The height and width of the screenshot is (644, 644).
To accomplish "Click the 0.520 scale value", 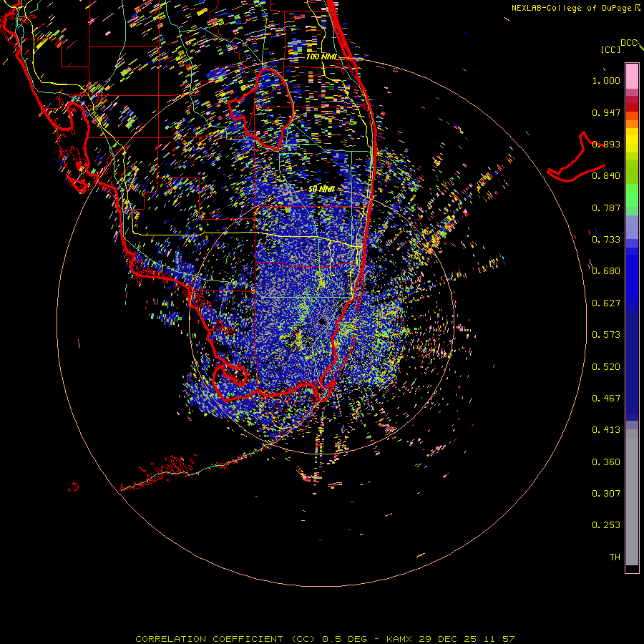I will 606,367.
